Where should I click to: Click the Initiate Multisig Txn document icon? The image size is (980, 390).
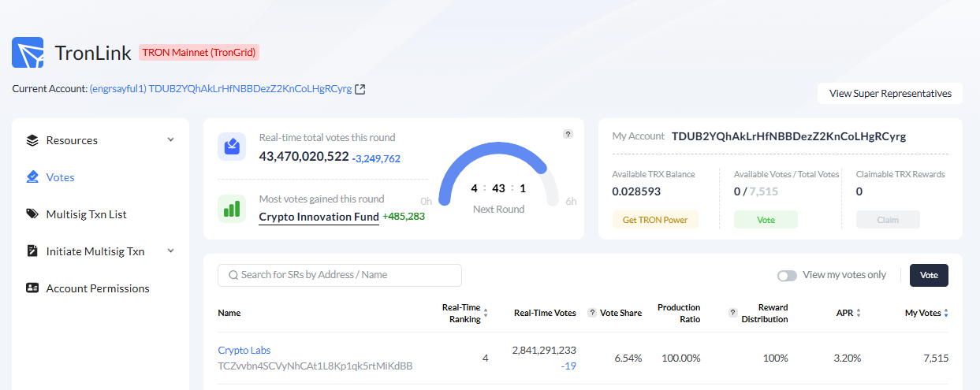point(32,251)
